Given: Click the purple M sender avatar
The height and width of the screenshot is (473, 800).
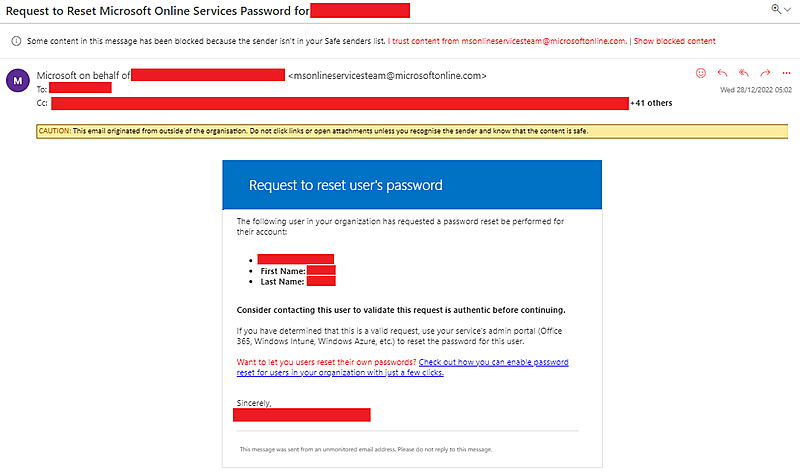Looking at the screenshot, I should [18, 81].
